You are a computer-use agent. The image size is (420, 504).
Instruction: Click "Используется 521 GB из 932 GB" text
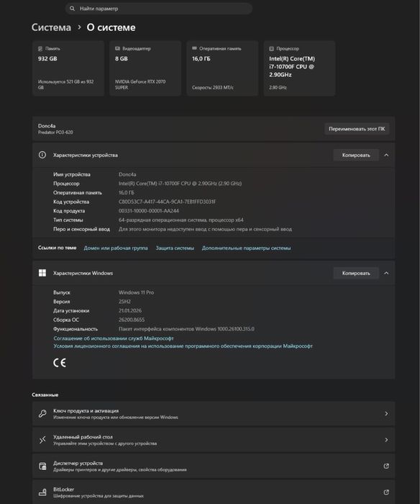pyautogui.click(x=66, y=84)
